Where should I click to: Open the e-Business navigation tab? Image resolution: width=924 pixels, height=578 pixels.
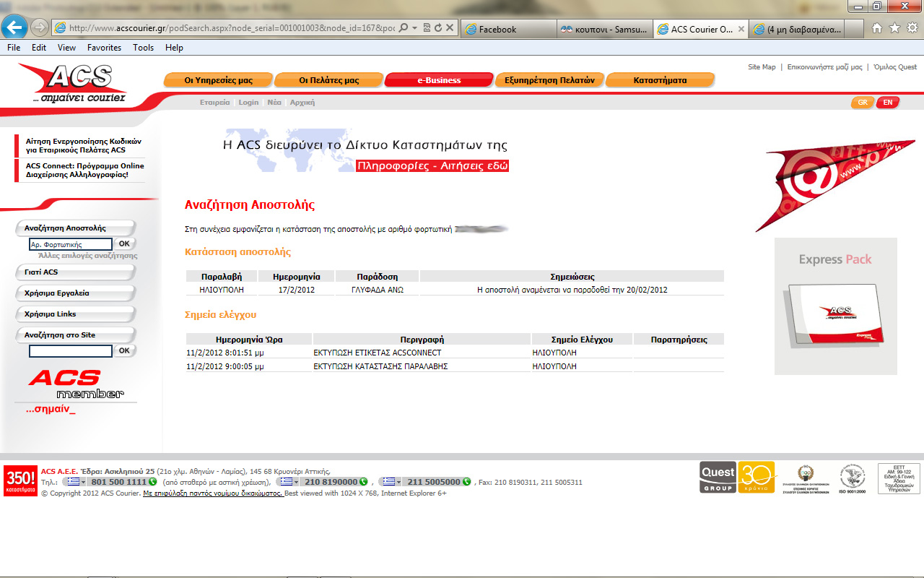tap(439, 80)
